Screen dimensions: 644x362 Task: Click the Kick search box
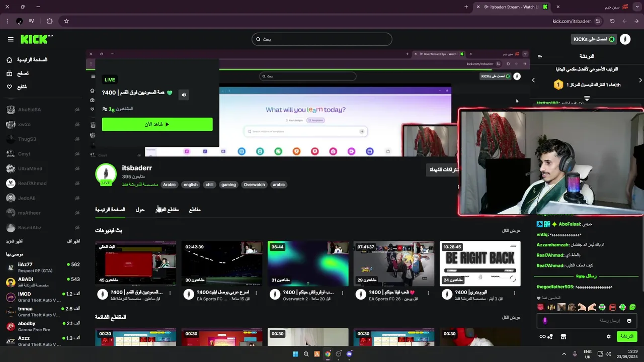pos(322,39)
